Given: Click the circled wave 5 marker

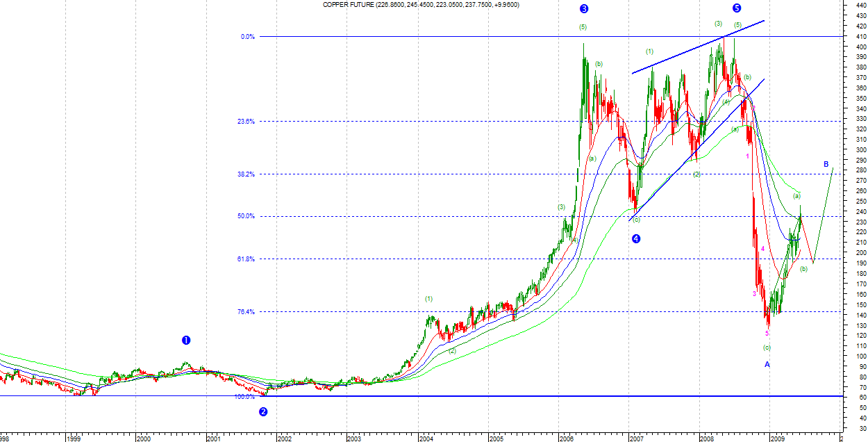Looking at the screenshot, I should (x=737, y=8).
